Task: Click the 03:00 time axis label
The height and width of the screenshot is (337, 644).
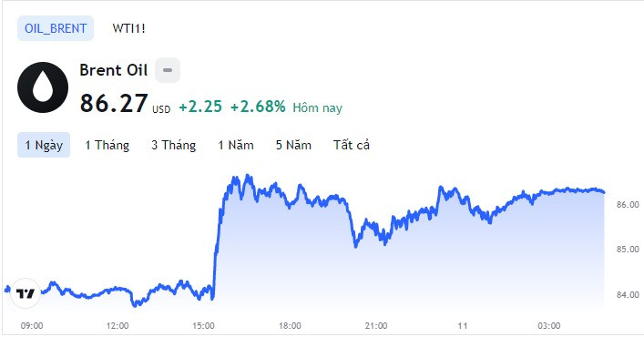Action: click(x=548, y=325)
